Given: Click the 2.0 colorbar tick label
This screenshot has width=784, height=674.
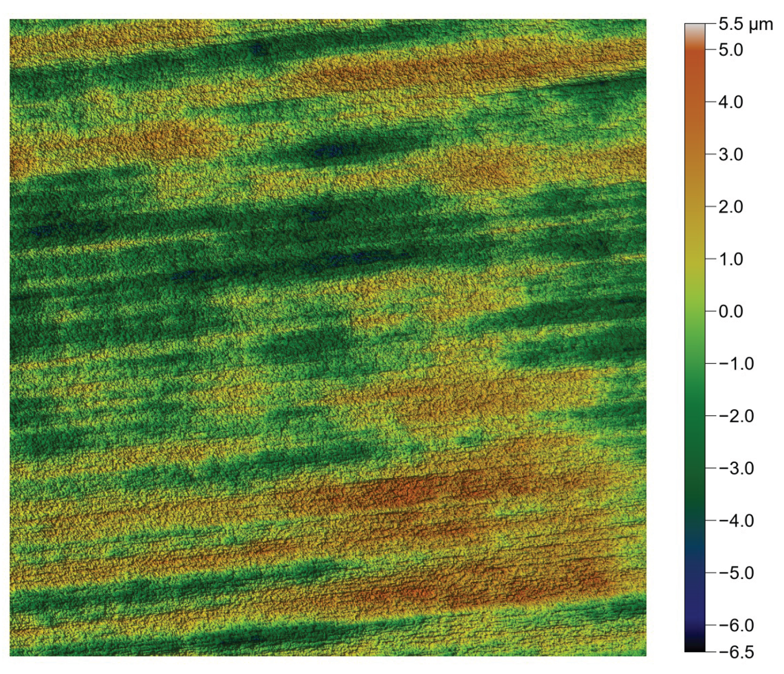Looking at the screenshot, I should point(730,207).
